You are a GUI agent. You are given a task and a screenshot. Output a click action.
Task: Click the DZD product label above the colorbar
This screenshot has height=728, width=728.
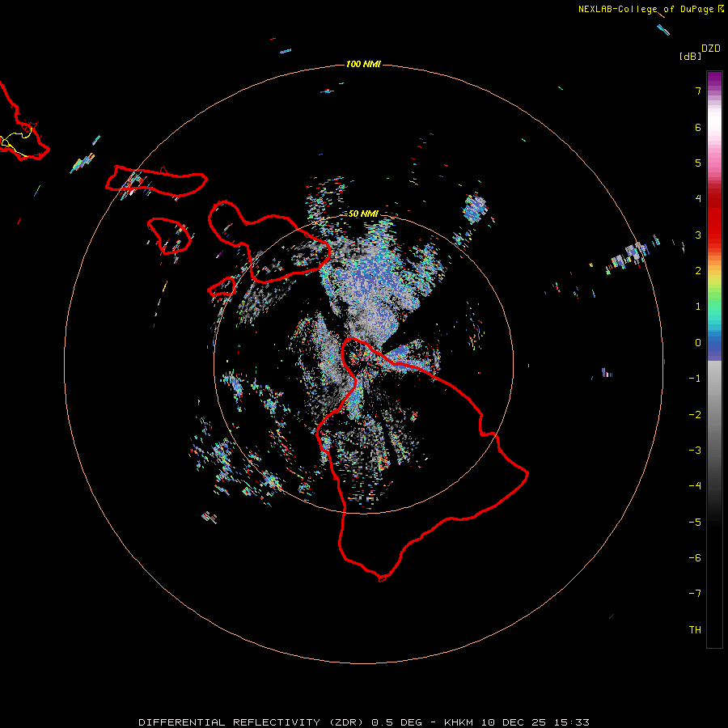[x=711, y=49]
